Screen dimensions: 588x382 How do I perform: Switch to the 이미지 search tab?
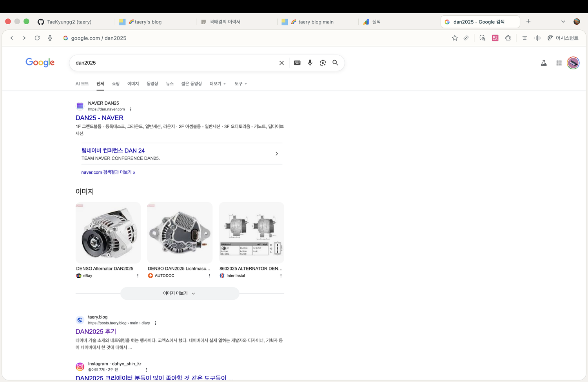click(x=133, y=84)
